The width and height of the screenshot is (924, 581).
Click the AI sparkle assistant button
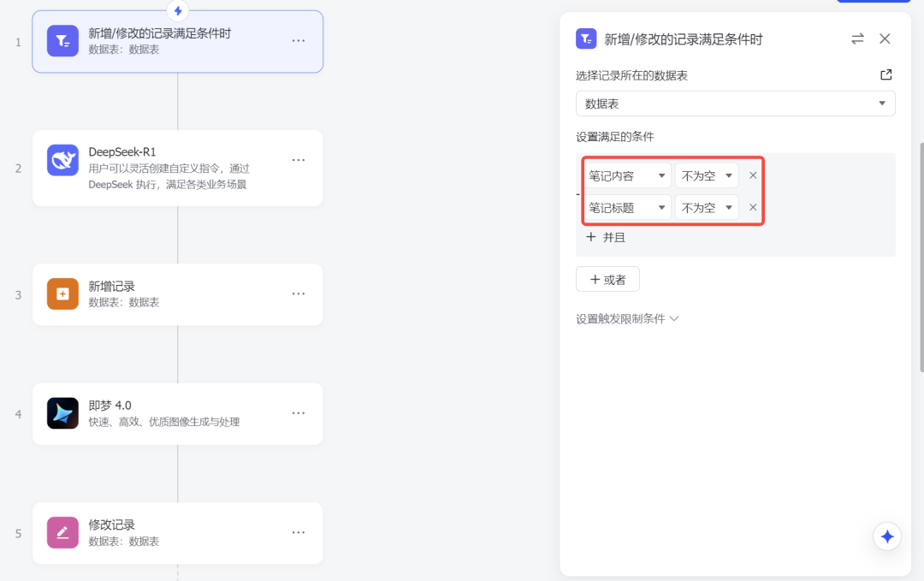pyautogui.click(x=887, y=537)
